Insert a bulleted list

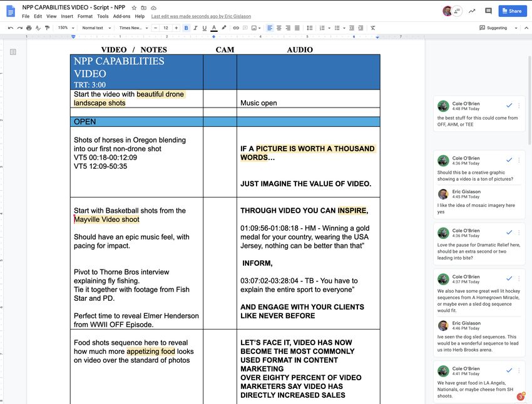click(x=337, y=28)
